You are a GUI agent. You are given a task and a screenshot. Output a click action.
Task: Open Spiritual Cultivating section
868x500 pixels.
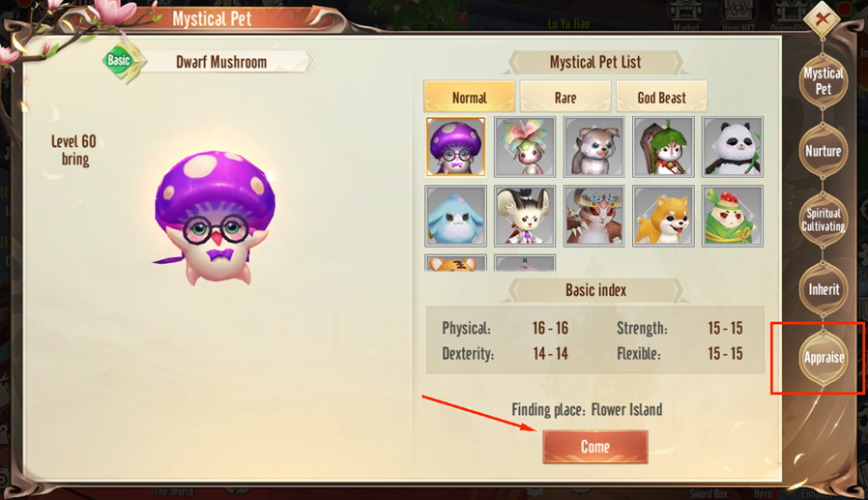[824, 220]
